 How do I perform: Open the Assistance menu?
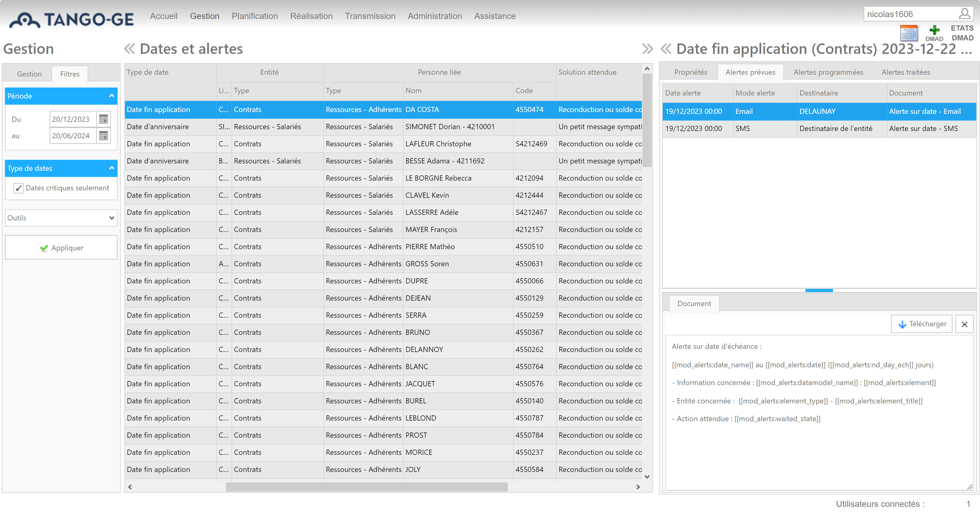495,16
